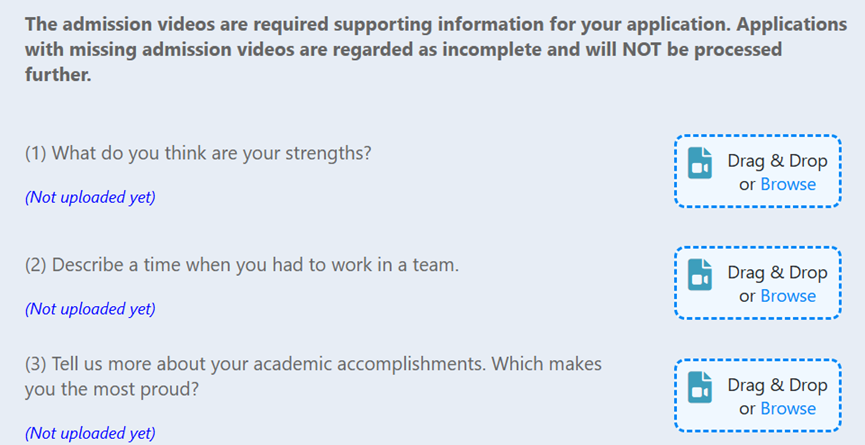Click the word "or" in teamwork upload box
Screen dimensions: 865x445
click(x=747, y=297)
